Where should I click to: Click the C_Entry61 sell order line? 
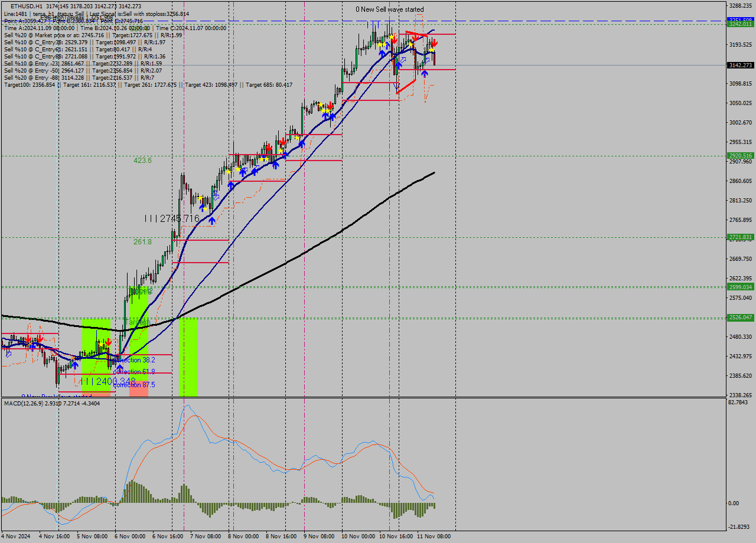click(x=77, y=49)
